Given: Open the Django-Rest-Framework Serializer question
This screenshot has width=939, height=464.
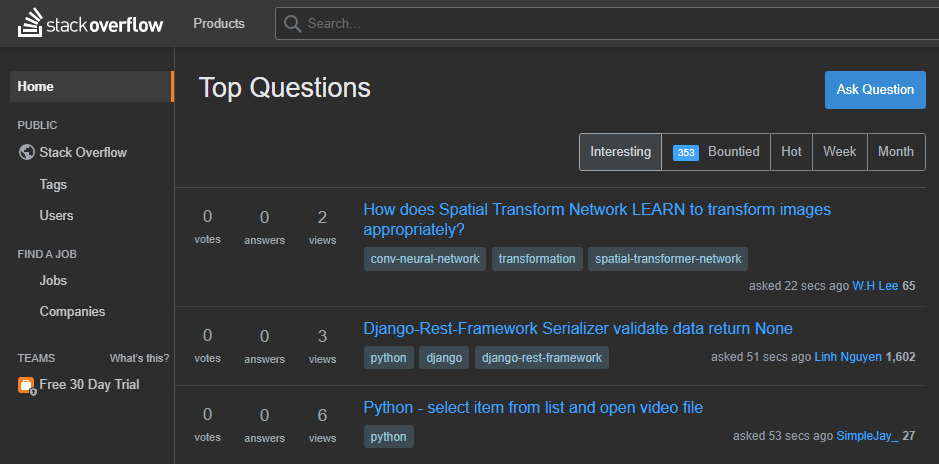Looking at the screenshot, I should coord(577,328).
